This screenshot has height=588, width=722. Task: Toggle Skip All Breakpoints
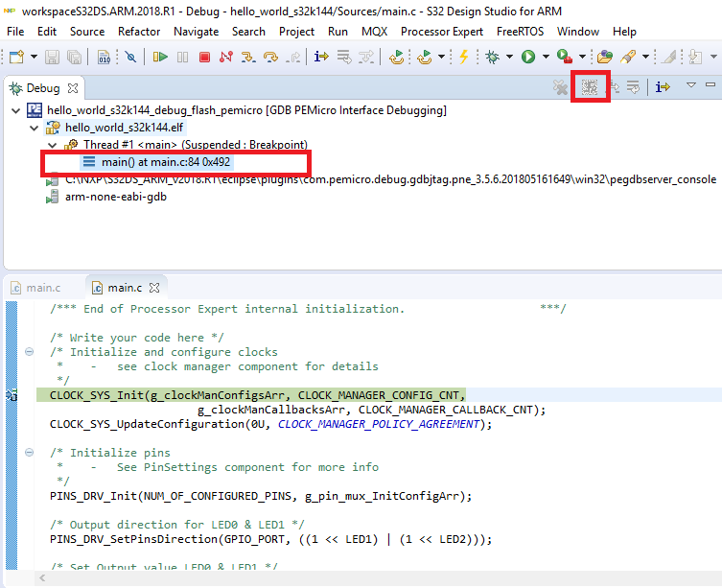point(130,57)
